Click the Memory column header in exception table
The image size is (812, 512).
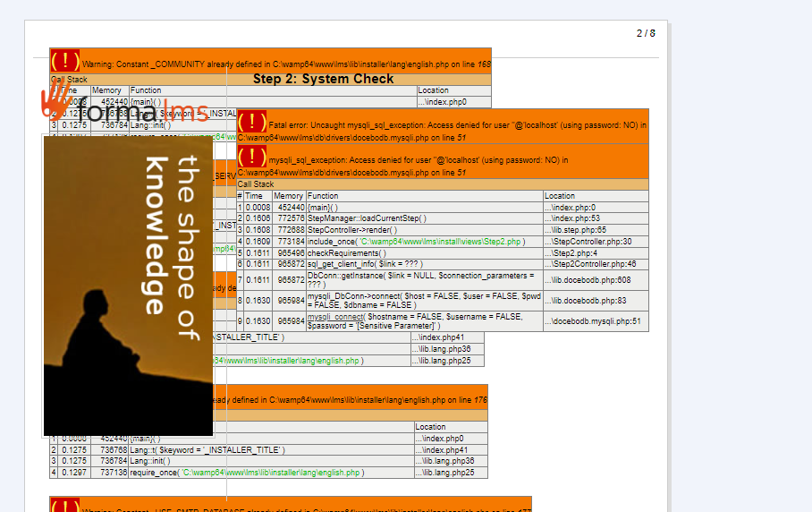288,196
